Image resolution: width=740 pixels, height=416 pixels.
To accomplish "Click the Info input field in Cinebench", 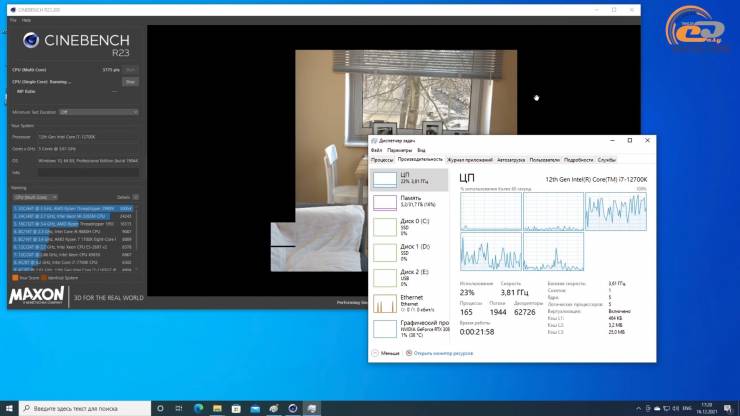I will 88,173.
